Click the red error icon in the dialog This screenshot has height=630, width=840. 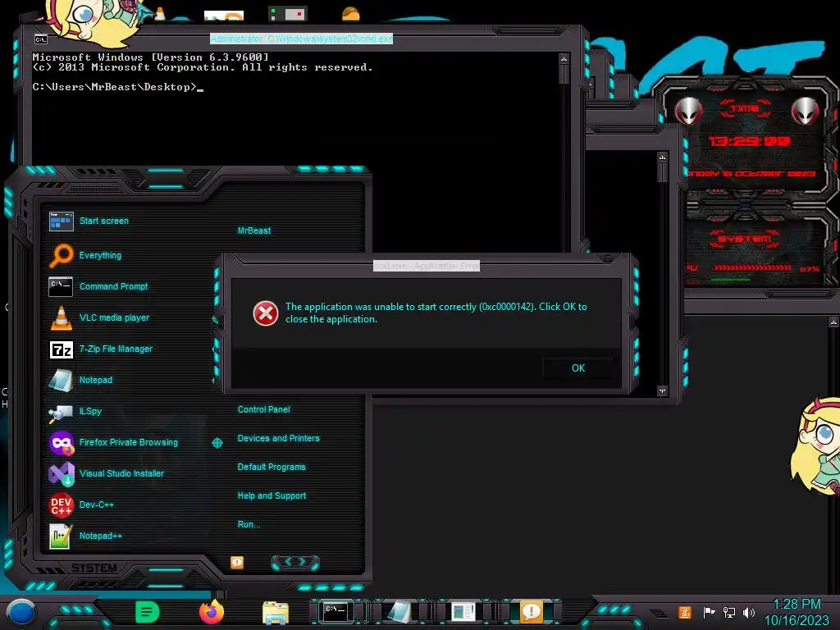266,313
